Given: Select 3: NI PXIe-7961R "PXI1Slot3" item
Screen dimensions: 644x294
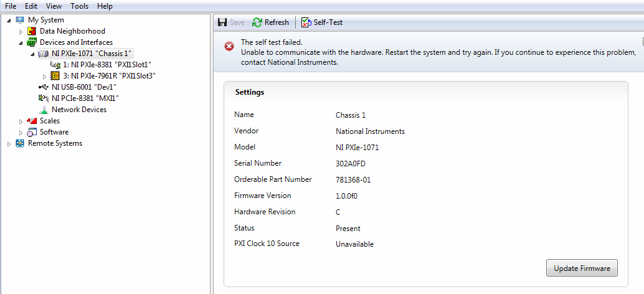Looking at the screenshot, I should tap(109, 76).
